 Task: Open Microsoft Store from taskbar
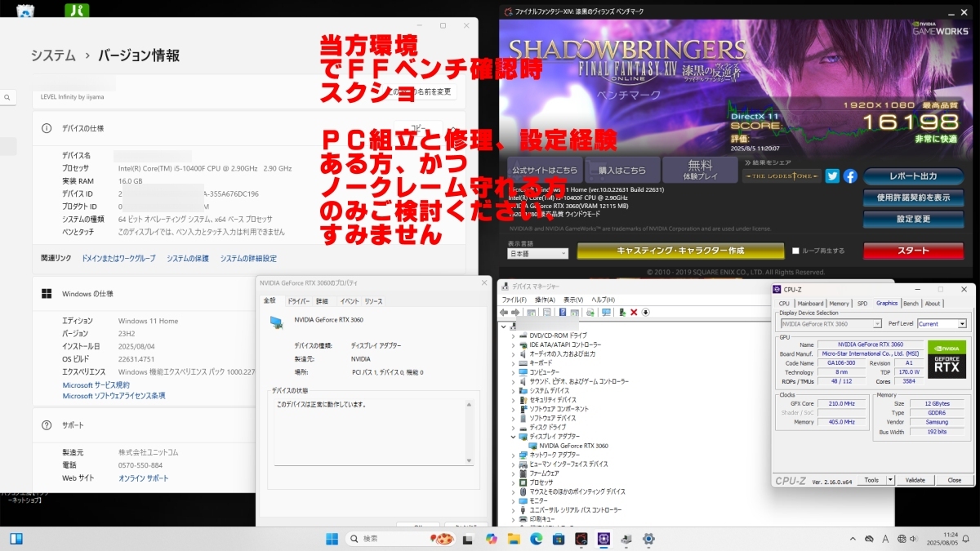tap(559, 539)
